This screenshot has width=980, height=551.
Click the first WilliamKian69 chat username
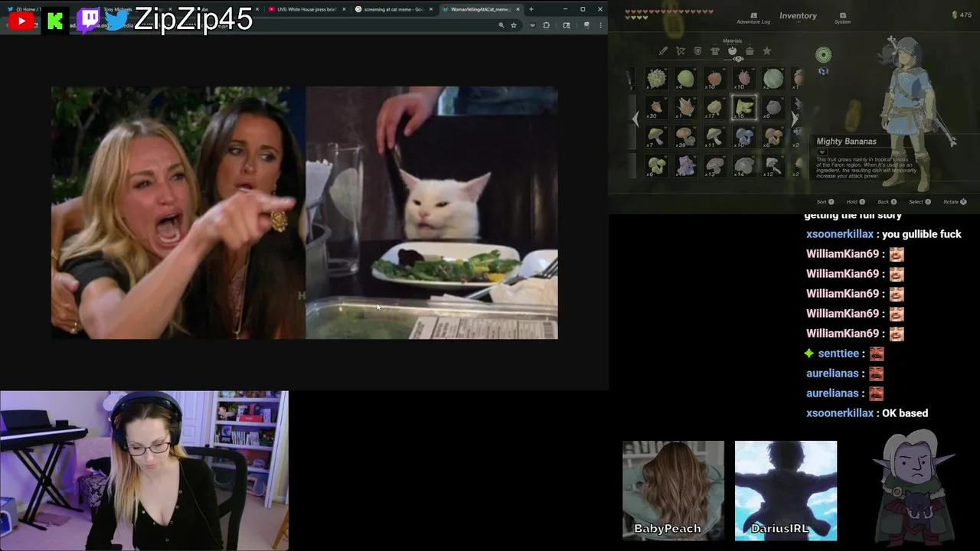tap(842, 254)
